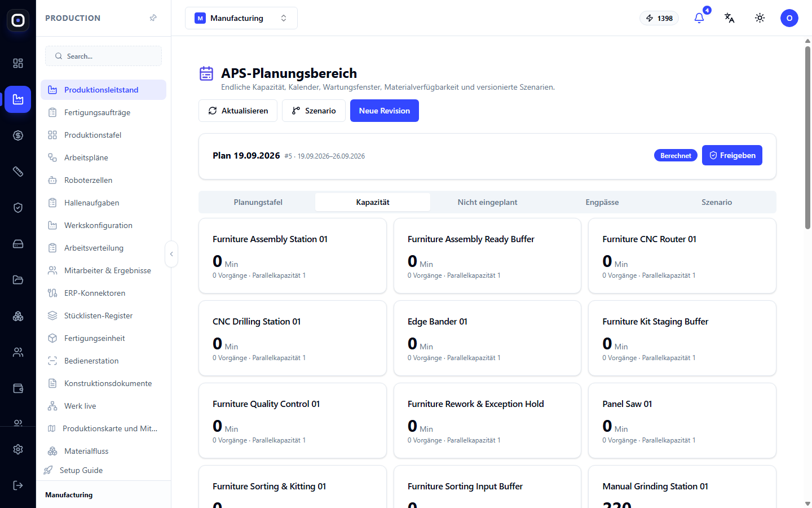Switch to the Planungstafel tab
812x508 pixels.
tap(258, 202)
